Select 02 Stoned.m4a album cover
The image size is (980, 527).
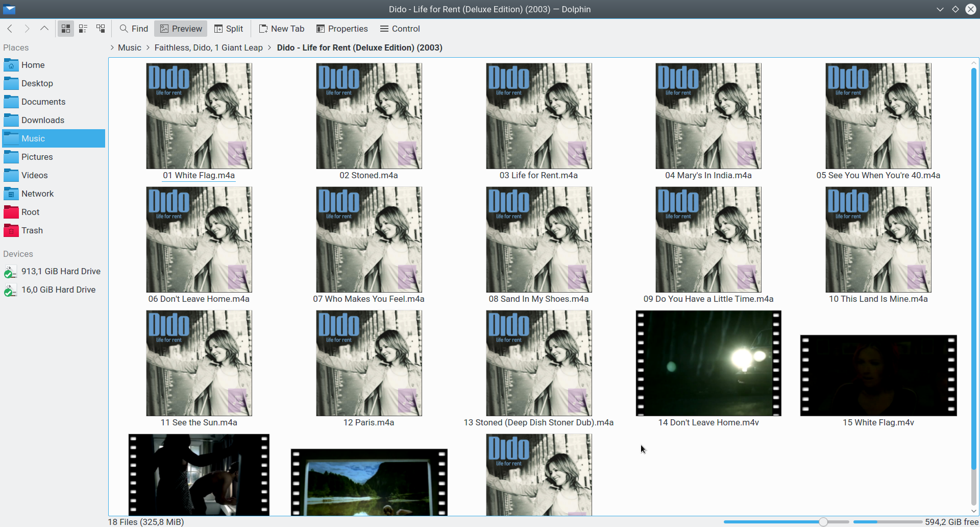click(x=369, y=116)
